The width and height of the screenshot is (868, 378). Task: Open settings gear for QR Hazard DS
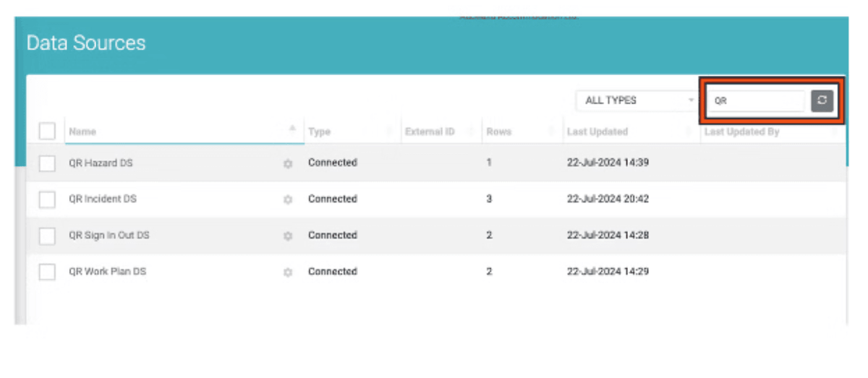tap(288, 164)
